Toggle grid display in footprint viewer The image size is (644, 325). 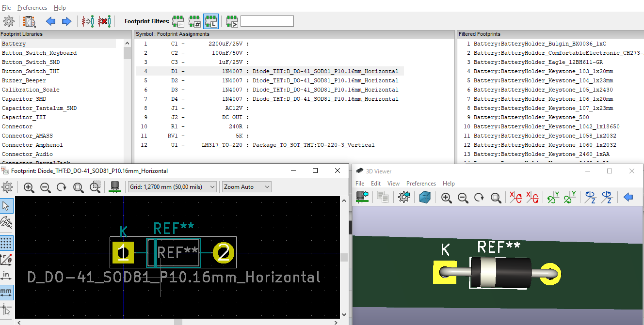click(6, 243)
